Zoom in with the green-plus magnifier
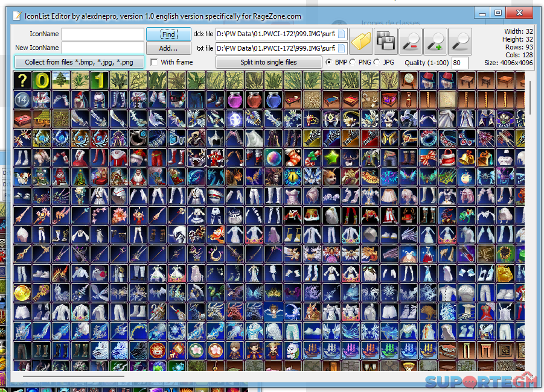This screenshot has width=544, height=392. pos(435,42)
